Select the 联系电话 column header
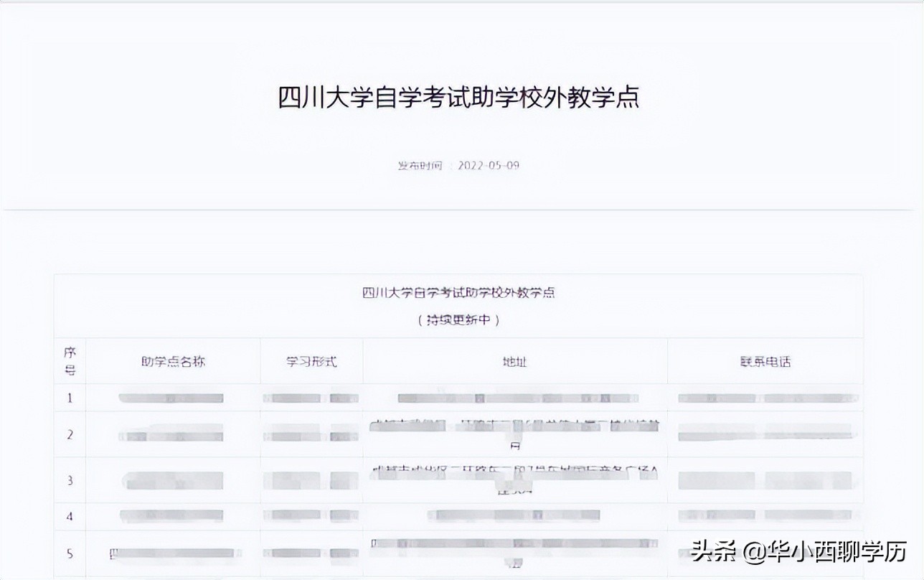The width and height of the screenshot is (924, 580). 767,362
